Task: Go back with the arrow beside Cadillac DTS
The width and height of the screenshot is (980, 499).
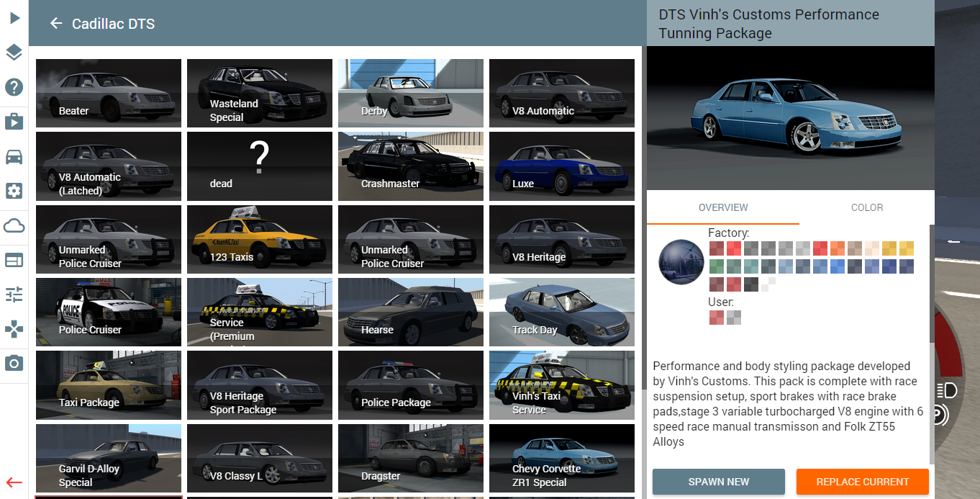Action: [x=56, y=24]
